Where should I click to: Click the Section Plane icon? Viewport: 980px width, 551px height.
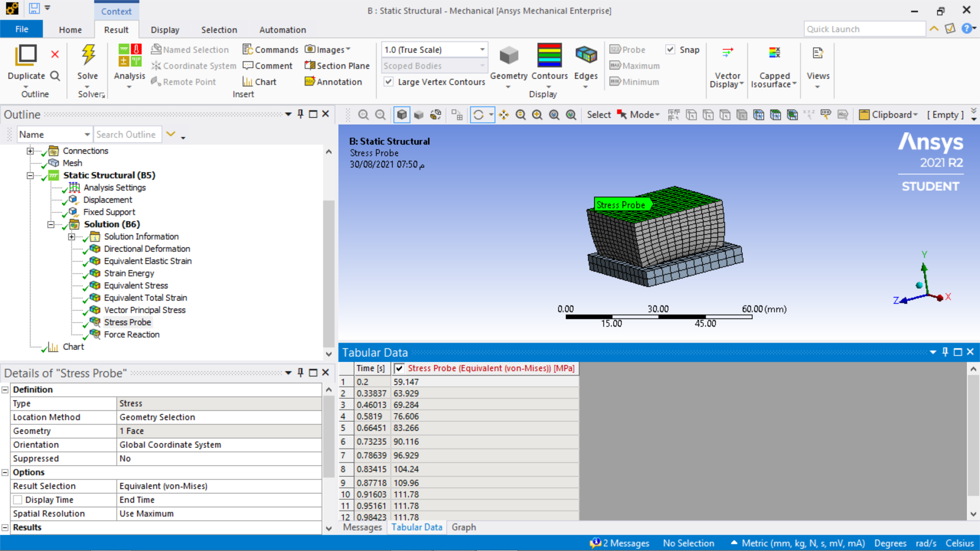[x=309, y=65]
